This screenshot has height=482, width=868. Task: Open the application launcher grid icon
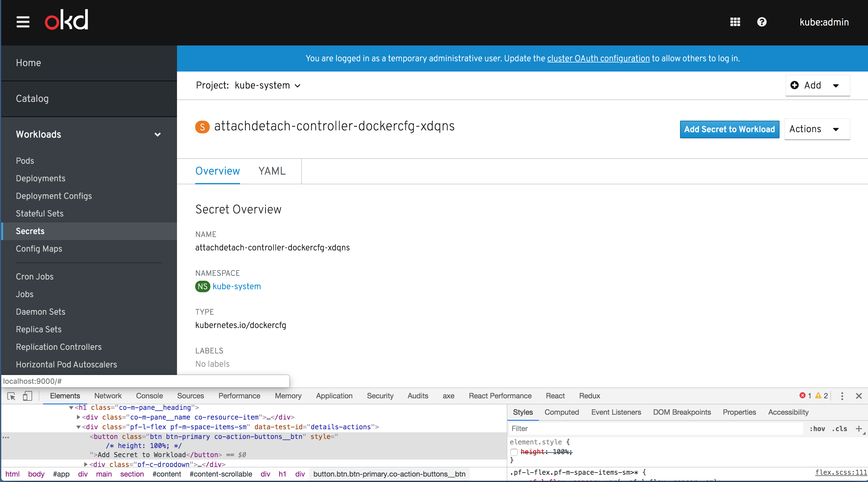coord(735,22)
